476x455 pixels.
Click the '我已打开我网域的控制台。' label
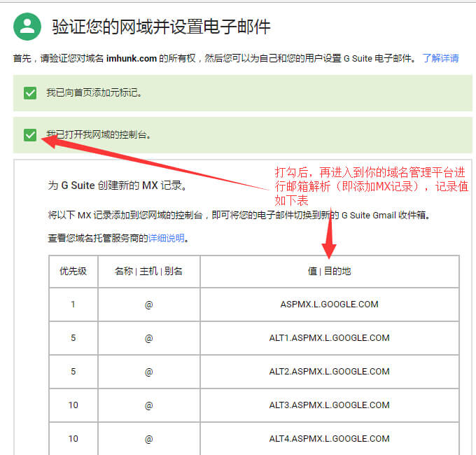(99, 134)
